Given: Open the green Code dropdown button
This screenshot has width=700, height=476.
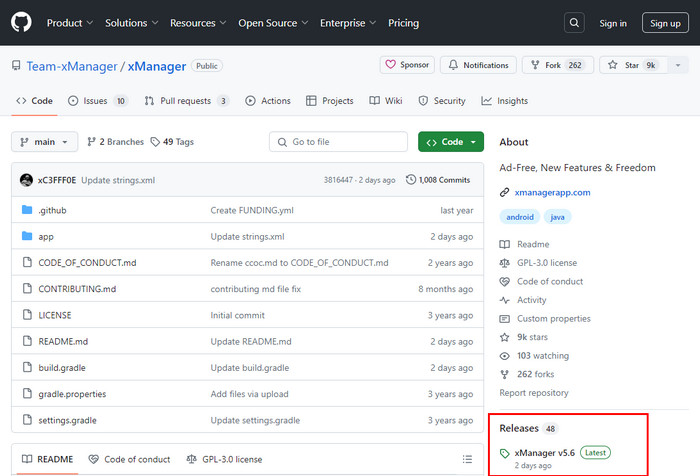Looking at the screenshot, I should click(451, 142).
